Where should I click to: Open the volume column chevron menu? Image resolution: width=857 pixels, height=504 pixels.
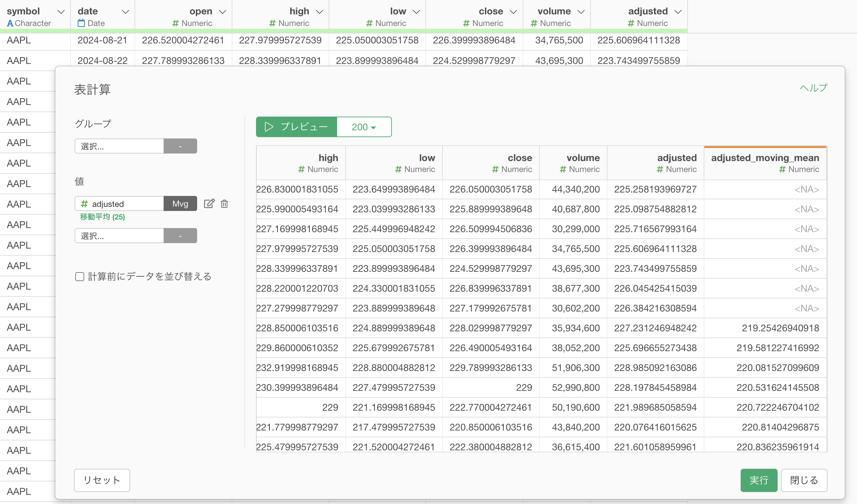pyautogui.click(x=581, y=12)
